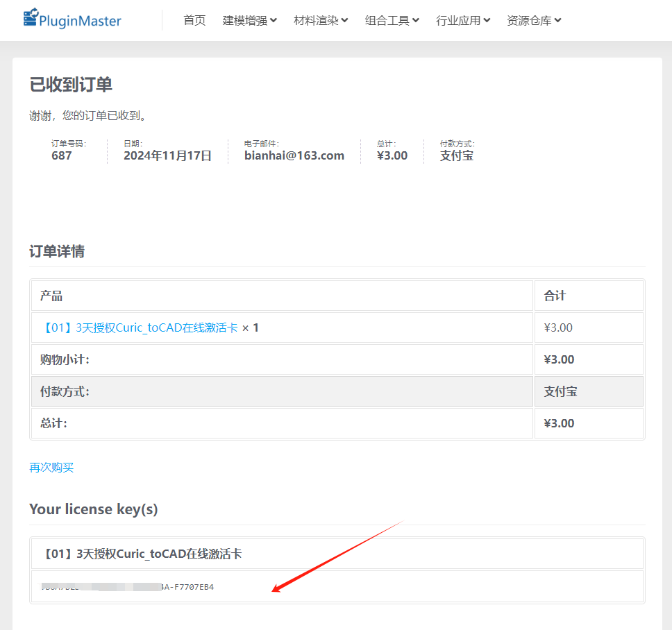Screen dimensions: 672x630
Task: Click the email address bianhai@163.com
Action: (x=294, y=155)
